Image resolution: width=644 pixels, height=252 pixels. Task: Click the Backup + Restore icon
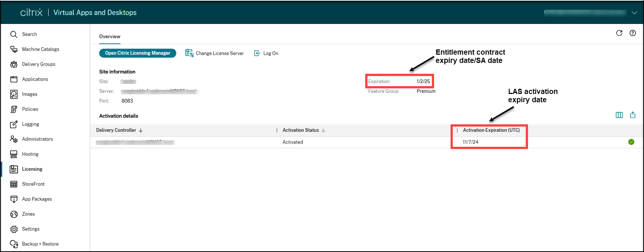14,244
